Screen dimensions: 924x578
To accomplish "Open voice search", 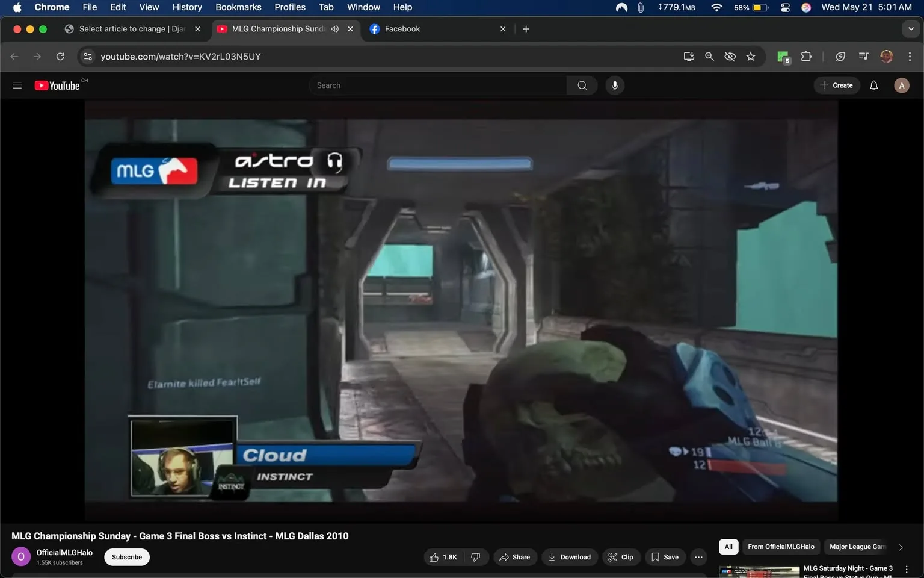I will 614,85.
